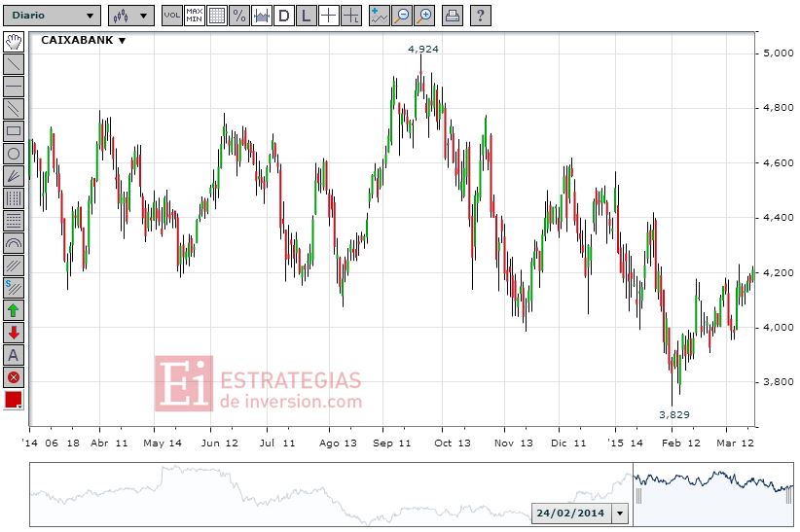Image resolution: width=800 pixels, height=532 pixels.
Task: Select the S speed lines tool
Action: (14, 288)
